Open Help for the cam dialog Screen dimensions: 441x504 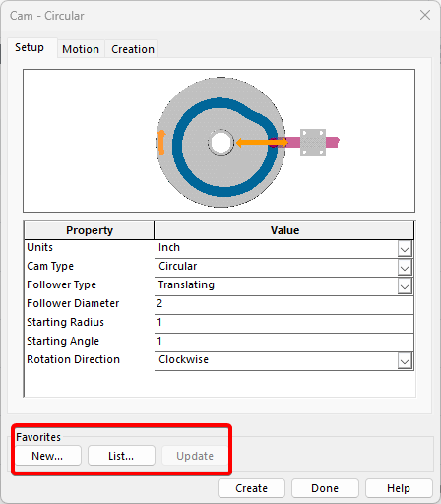pos(399,488)
